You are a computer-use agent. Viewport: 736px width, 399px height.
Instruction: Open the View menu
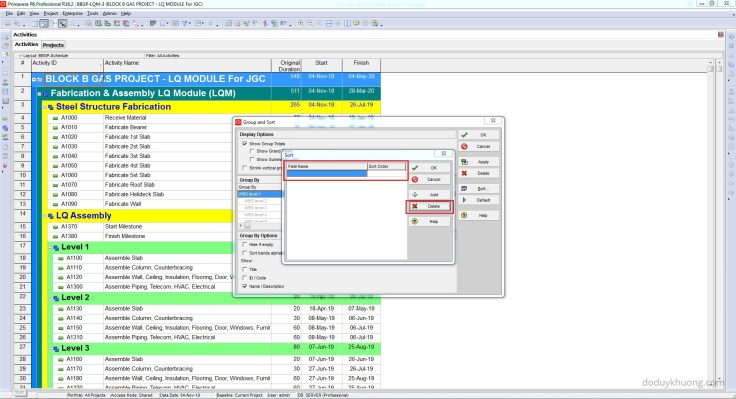coord(34,14)
